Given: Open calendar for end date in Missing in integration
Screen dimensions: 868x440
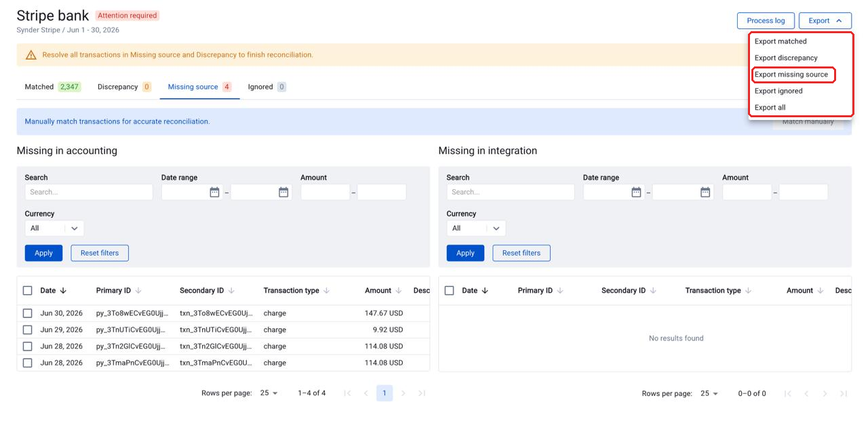Looking at the screenshot, I should pyautogui.click(x=705, y=193).
